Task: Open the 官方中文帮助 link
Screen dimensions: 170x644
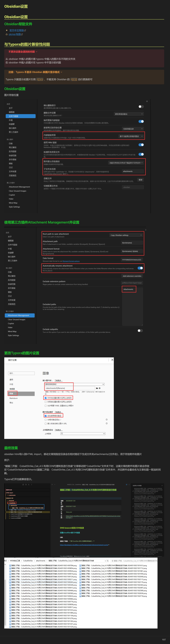Action: pos(17,30)
